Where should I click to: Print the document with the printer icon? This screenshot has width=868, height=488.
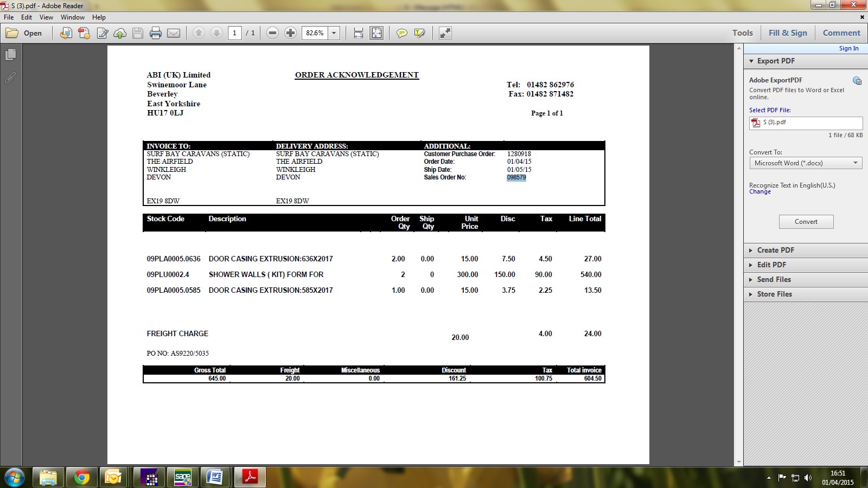(156, 33)
